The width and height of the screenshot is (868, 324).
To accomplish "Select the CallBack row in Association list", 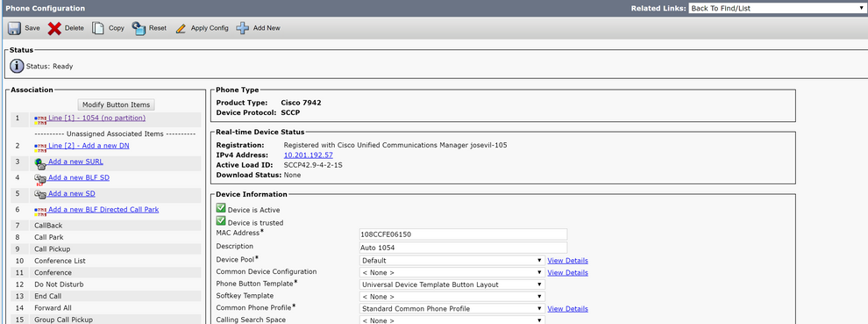I will [x=105, y=226].
